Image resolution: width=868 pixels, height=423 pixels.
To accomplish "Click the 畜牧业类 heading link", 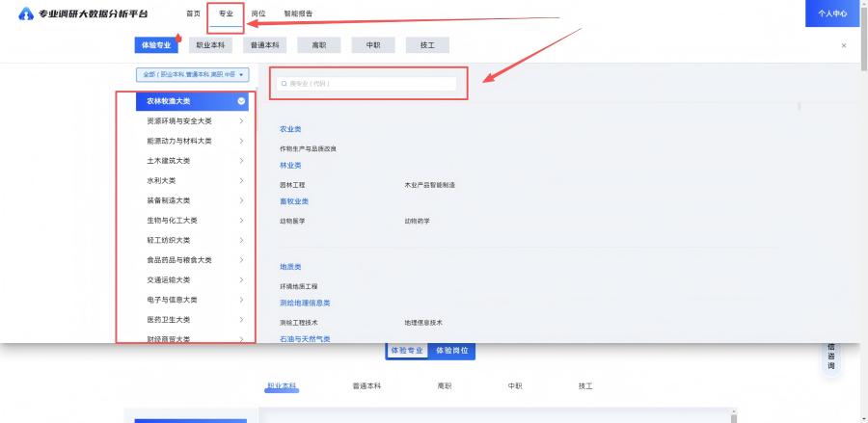I will (294, 201).
